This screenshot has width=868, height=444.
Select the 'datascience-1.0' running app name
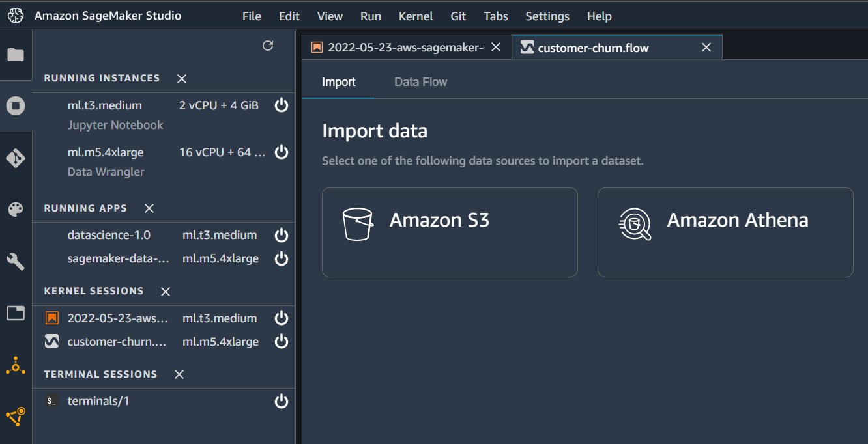click(108, 235)
